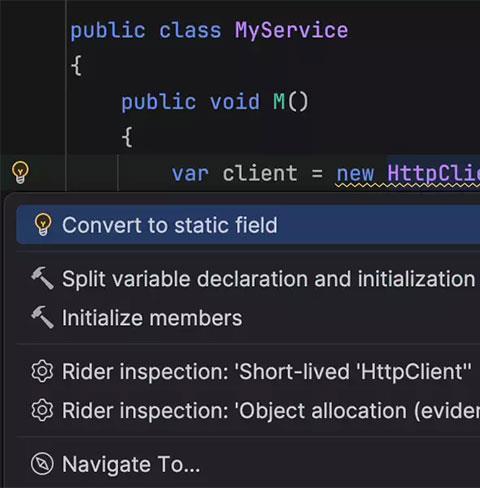Click the MyService class name
The width and height of the screenshot is (480, 488).
(x=292, y=31)
